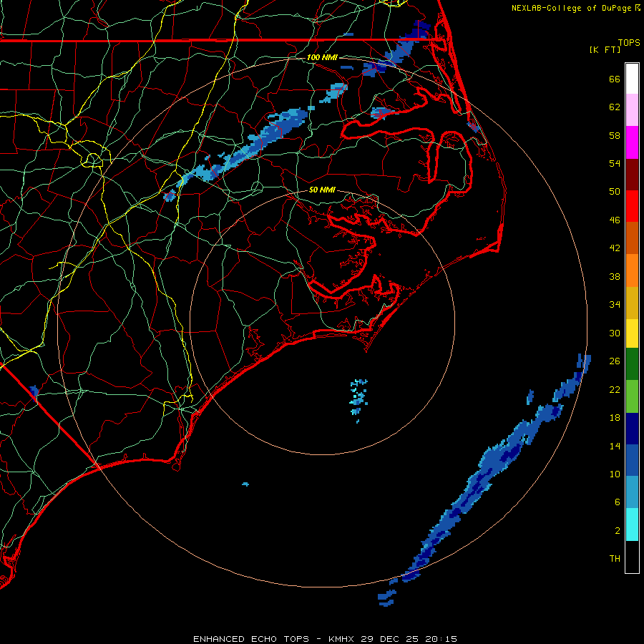Pick the light green legend swatch
The width and height of the screenshot is (644, 644).
[632, 396]
